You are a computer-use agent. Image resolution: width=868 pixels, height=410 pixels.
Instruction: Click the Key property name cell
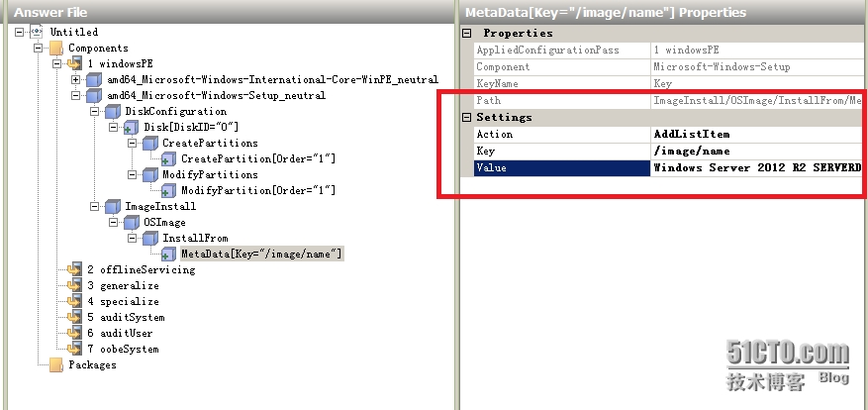coord(562,151)
